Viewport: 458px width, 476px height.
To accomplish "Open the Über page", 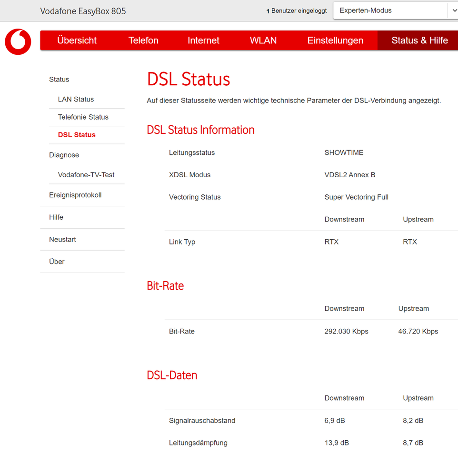I will tap(57, 262).
